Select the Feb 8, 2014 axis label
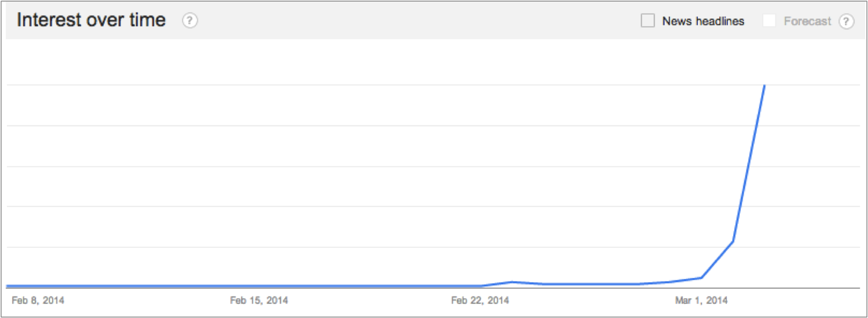The image size is (868, 318). 38,300
